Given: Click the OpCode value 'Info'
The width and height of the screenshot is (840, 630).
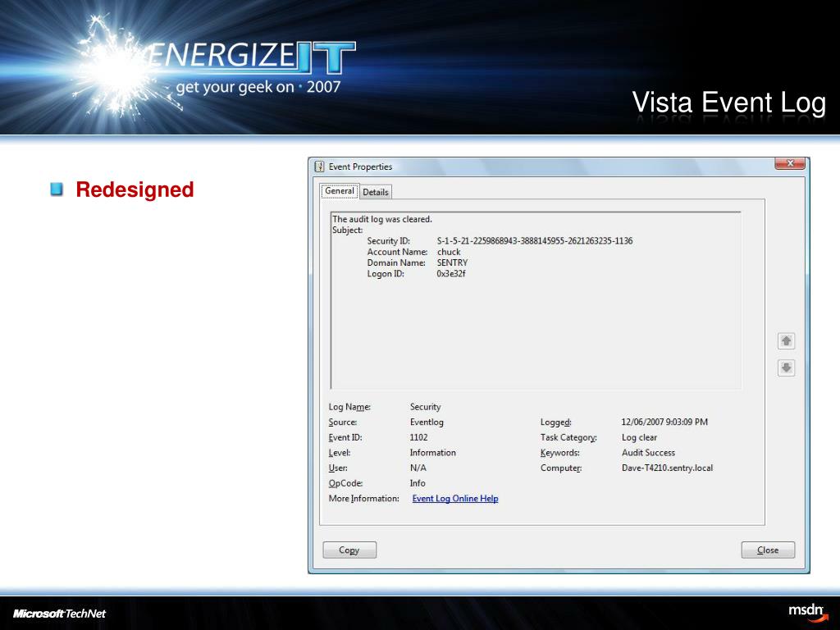Looking at the screenshot, I should click(x=418, y=483).
